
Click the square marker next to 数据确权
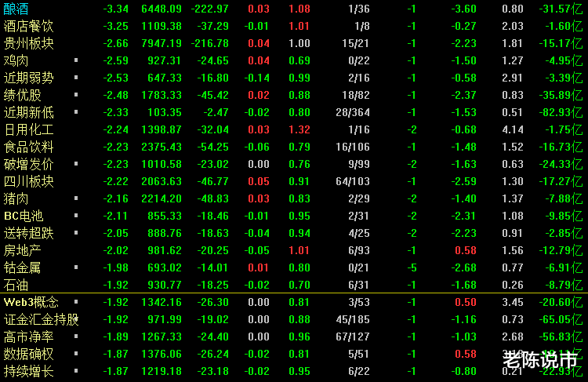click(76, 354)
